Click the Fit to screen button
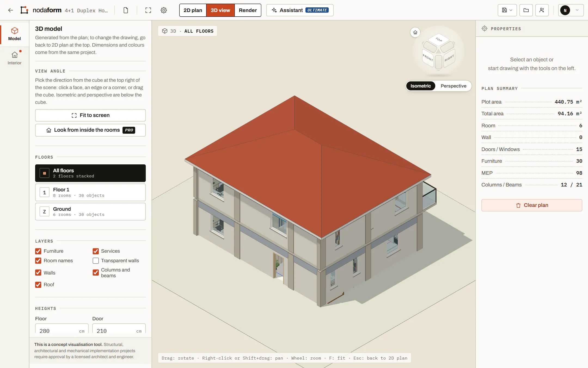The width and height of the screenshot is (588, 368). click(x=90, y=115)
